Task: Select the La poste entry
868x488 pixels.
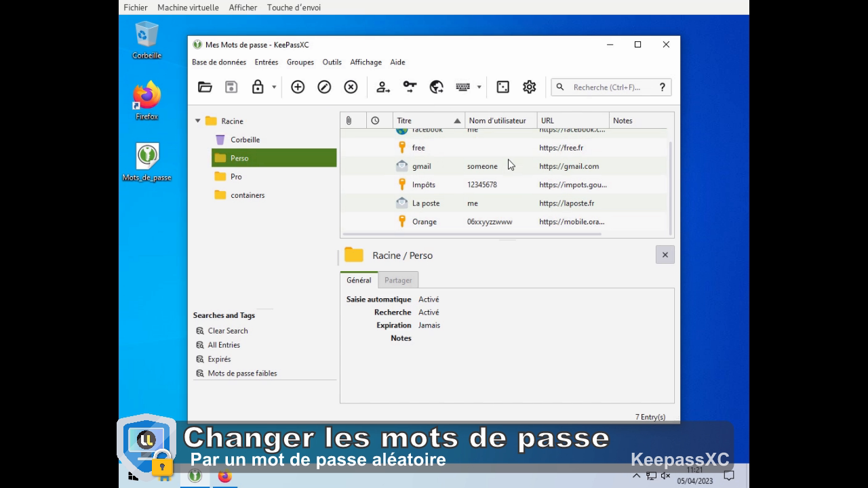Action: coord(504,203)
